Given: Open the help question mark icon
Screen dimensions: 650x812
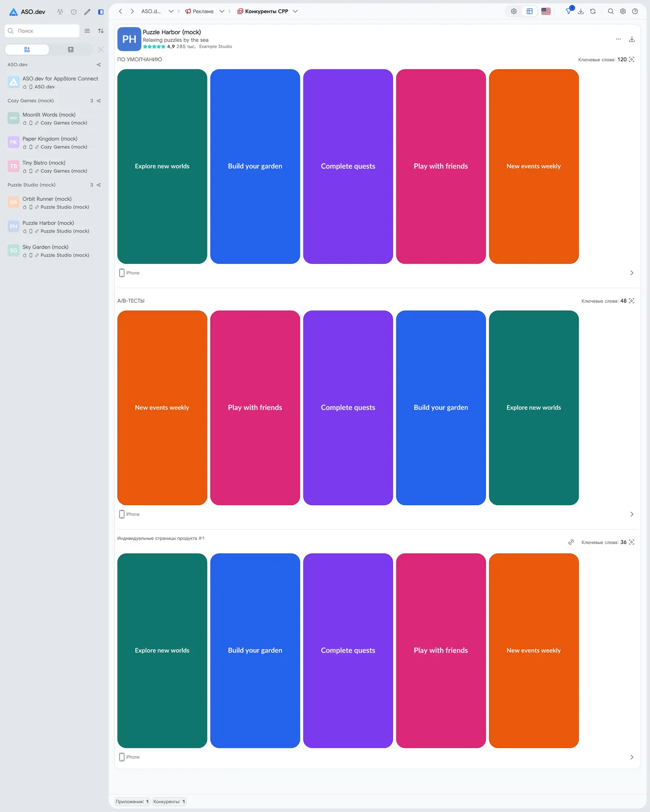Looking at the screenshot, I should (635, 11).
